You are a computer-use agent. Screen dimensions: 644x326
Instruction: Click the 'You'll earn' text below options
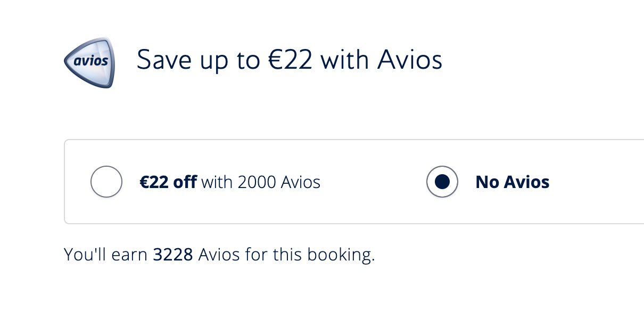(x=106, y=255)
